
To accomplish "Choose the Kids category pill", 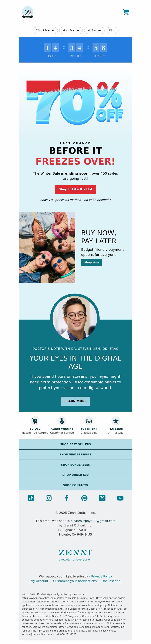I will (x=112, y=30).
